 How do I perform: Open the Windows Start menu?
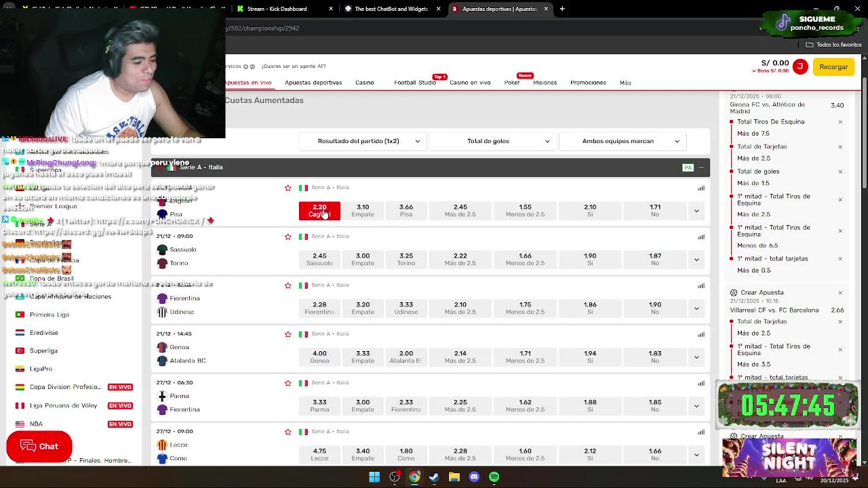pos(374,477)
